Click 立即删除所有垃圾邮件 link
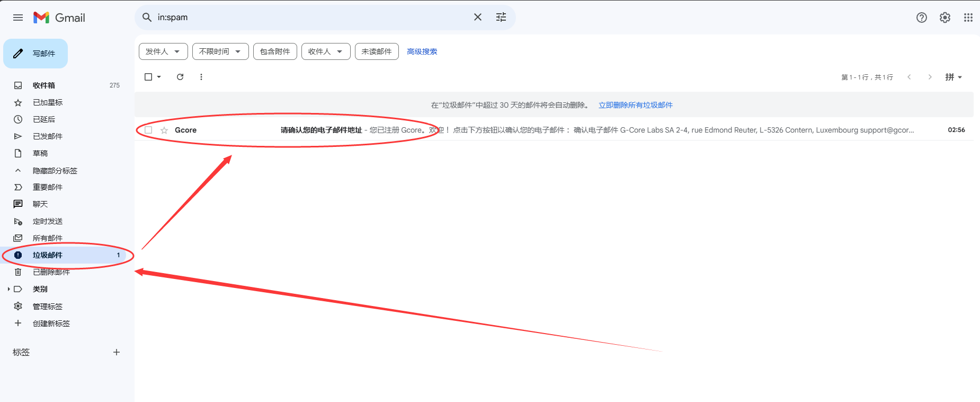 635,105
